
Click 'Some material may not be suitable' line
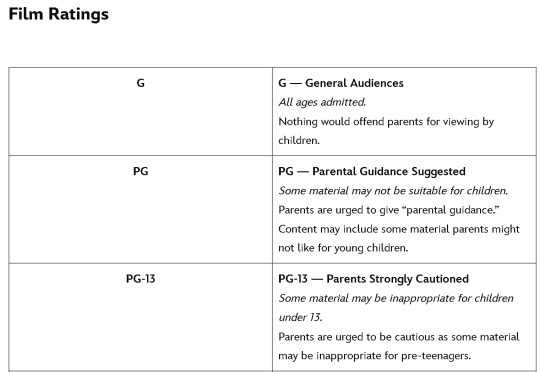pos(393,190)
